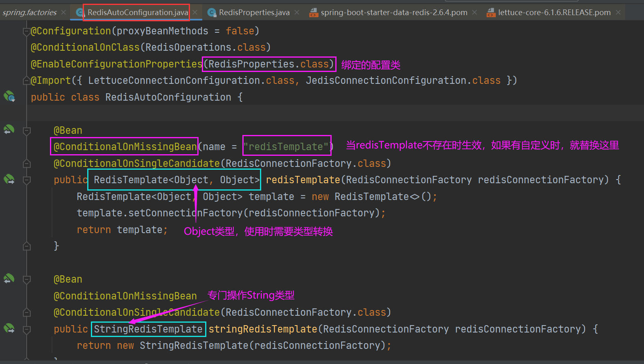Collapse annotations fold at @Configuration line
Image resolution: width=644 pixels, height=364 pixels.
27,31
